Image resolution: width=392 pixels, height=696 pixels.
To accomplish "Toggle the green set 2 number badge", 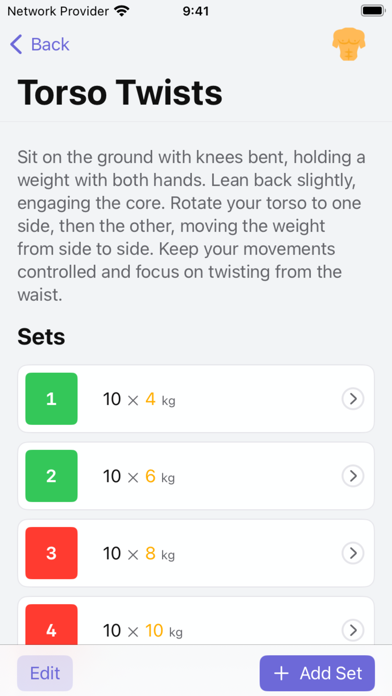I will click(x=51, y=476).
